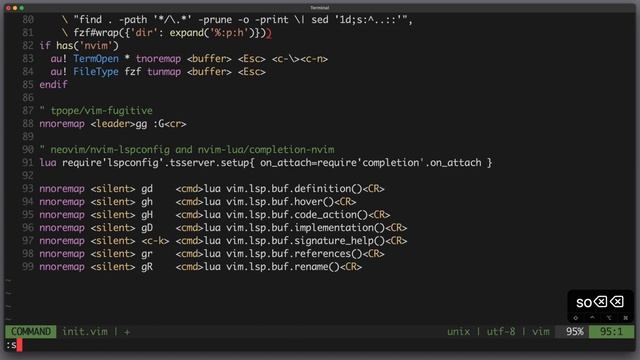Click 'nnoremap' on line 88
The image size is (640, 360).
point(62,124)
